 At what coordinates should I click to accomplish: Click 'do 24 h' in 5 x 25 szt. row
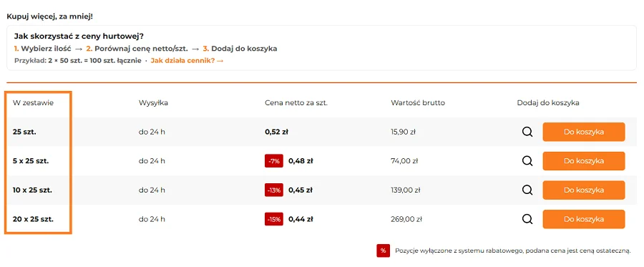coord(152,161)
